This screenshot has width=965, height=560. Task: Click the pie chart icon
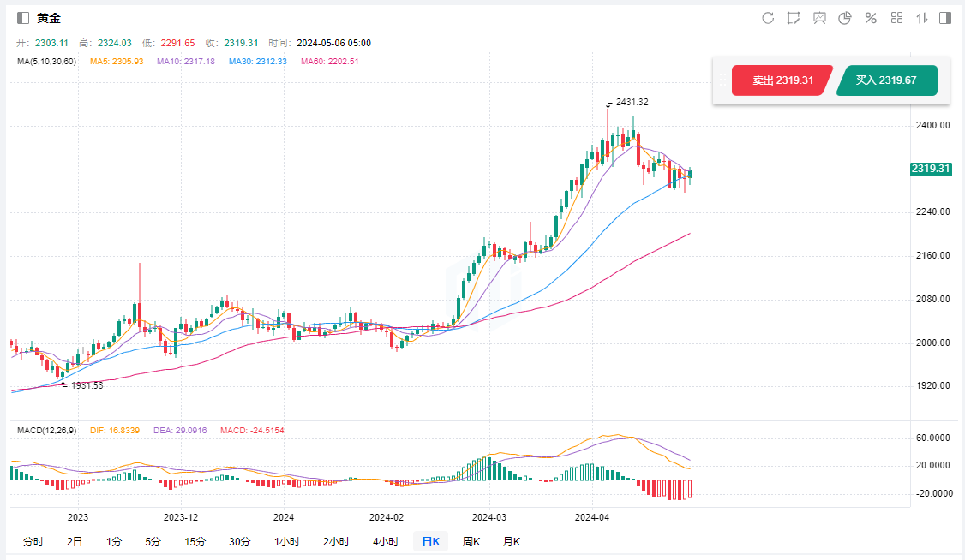coord(844,18)
